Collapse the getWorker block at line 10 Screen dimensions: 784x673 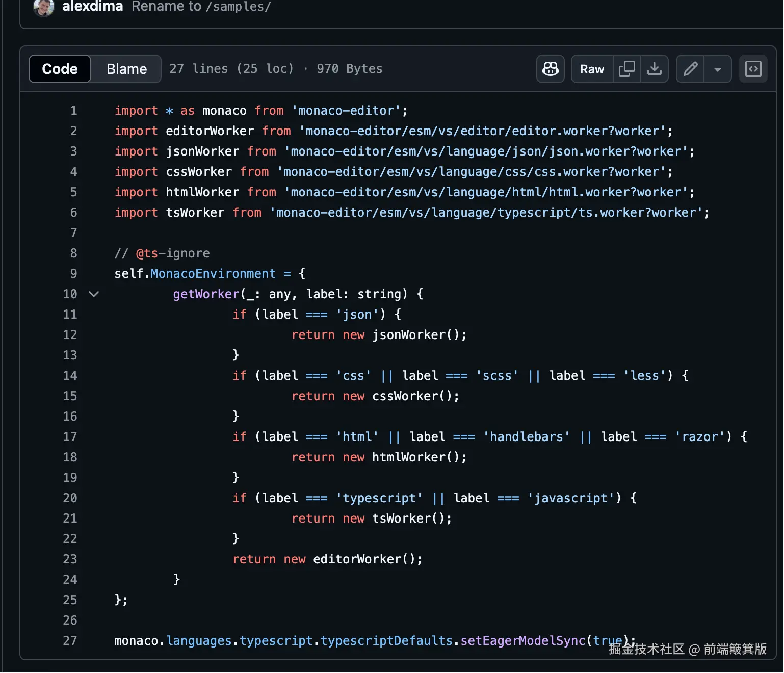(94, 294)
